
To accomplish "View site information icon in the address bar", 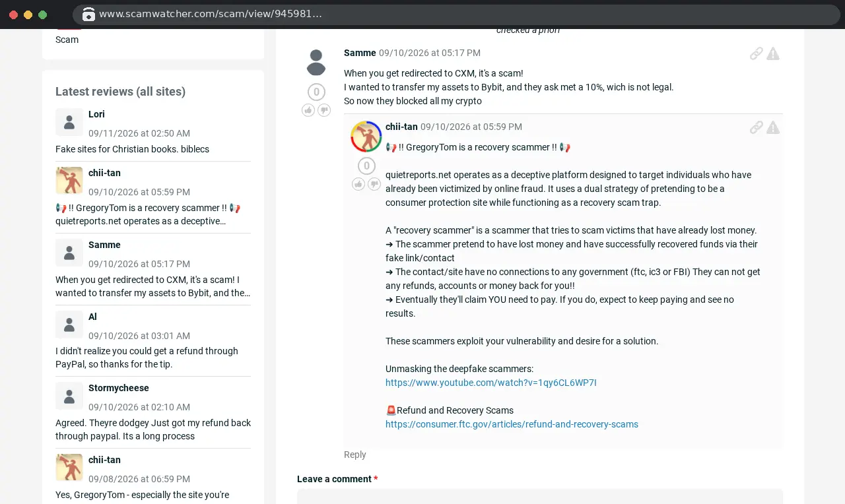I will pos(88,15).
